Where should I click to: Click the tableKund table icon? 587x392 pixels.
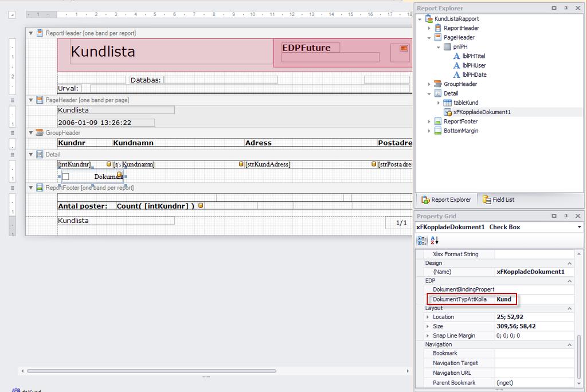tap(447, 103)
